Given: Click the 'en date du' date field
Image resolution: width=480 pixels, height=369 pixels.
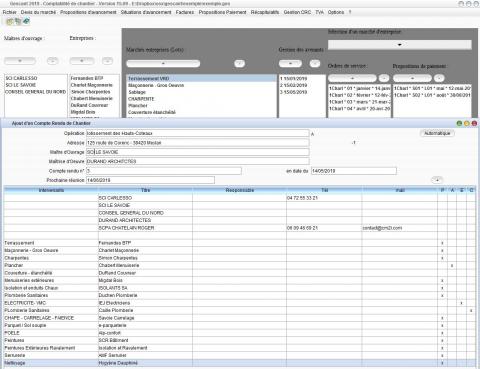Looking at the screenshot, I should 354,171.
